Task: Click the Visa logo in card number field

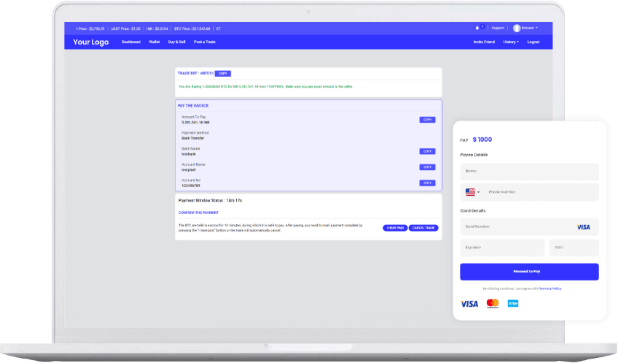Action: pos(583,227)
